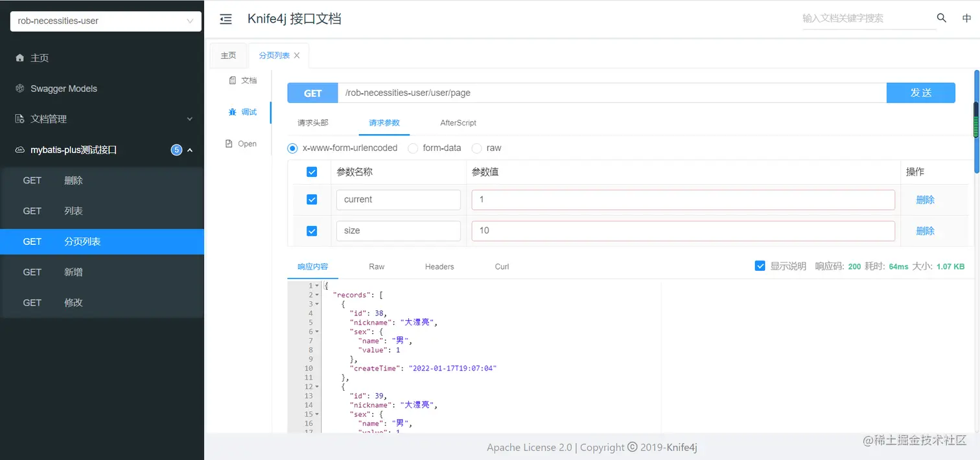Click the response code 200 text
The height and width of the screenshot is (460, 980).
point(854,266)
